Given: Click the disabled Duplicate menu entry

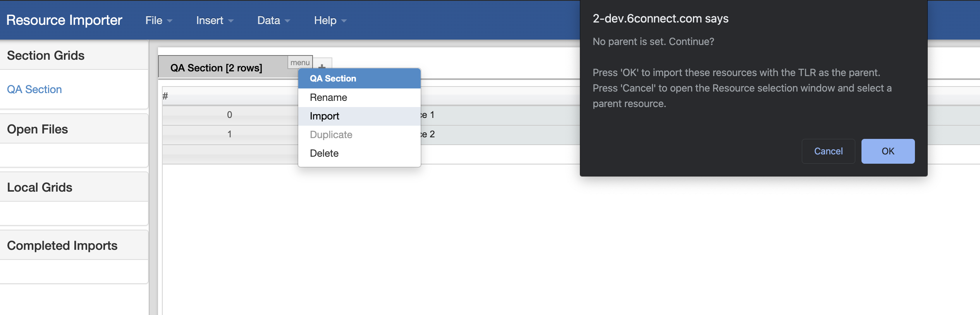Looking at the screenshot, I should (x=331, y=135).
